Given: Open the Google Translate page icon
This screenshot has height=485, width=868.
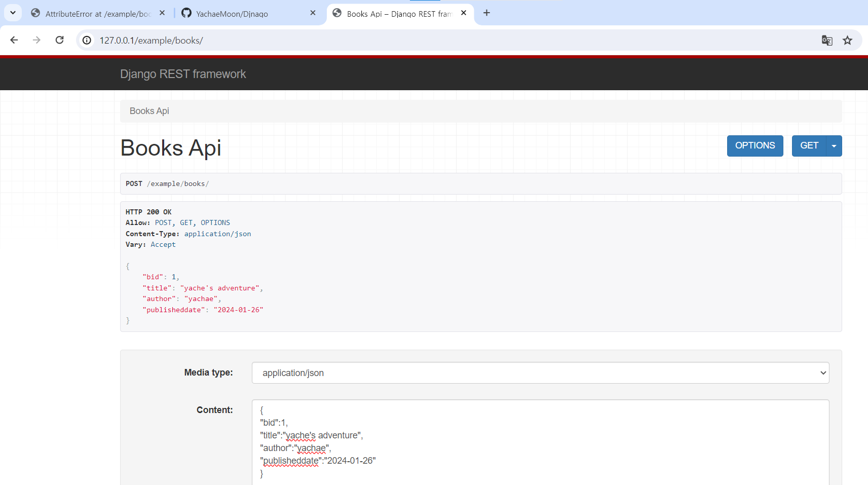Looking at the screenshot, I should [x=827, y=41].
